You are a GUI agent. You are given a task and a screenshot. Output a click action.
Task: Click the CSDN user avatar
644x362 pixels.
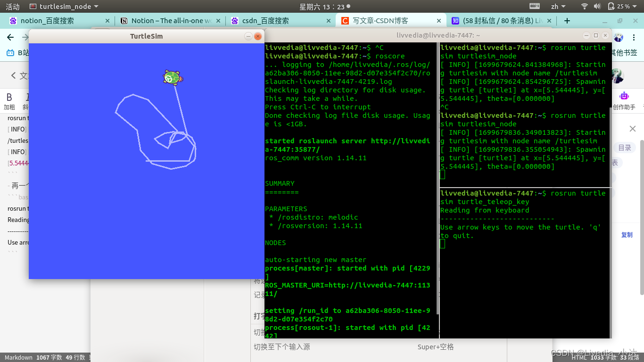(618, 76)
